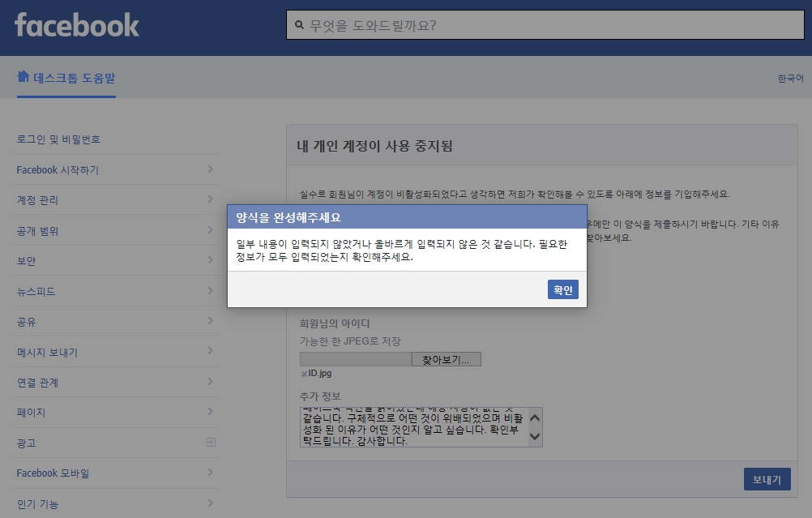Select Facebook 시작하기 in sidebar
Viewport: 812px width, 518px height.
(x=58, y=170)
